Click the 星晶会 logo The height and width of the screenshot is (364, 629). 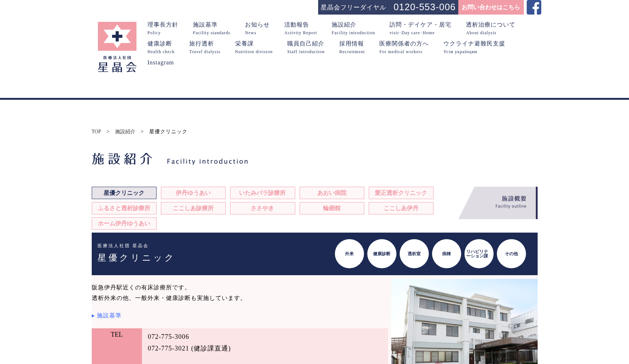point(117,47)
